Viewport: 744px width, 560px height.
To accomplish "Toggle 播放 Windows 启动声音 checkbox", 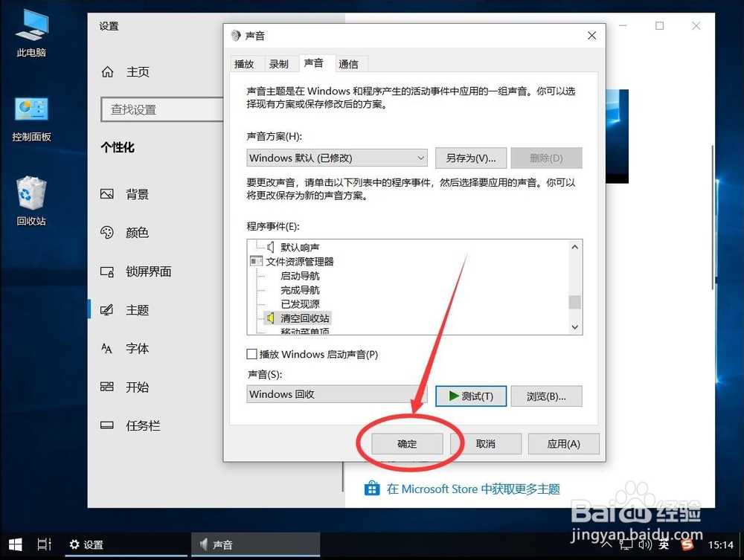I will point(252,354).
